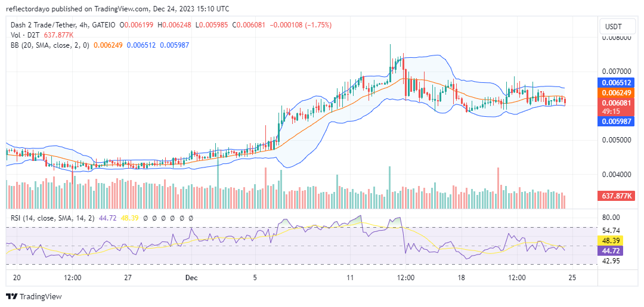Image resolution: width=644 pixels, height=307 pixels.
Task: Click the 80.00 RSI axis level
Action: tap(612, 217)
